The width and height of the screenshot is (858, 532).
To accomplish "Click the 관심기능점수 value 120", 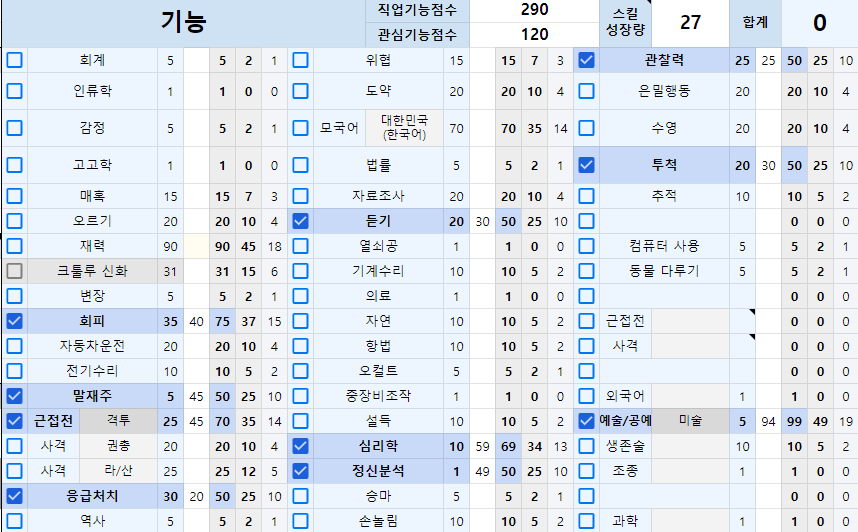I will coord(534,34).
